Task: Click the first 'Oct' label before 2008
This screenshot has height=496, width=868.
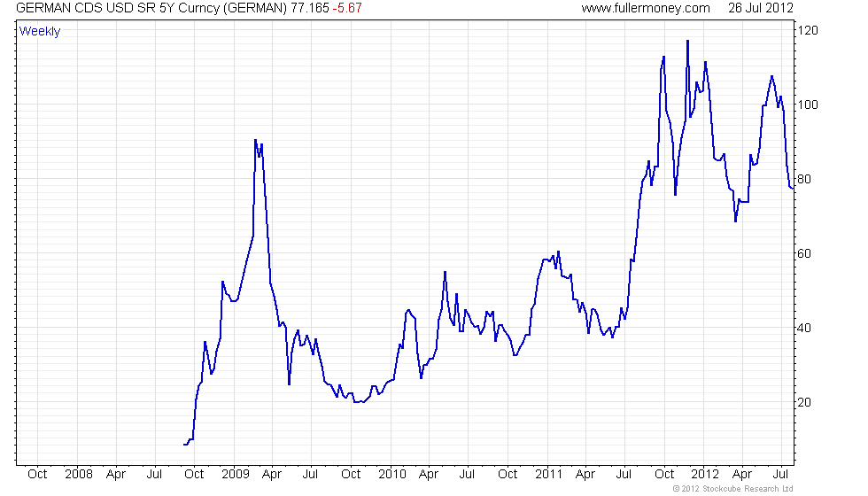Action: click(x=37, y=475)
